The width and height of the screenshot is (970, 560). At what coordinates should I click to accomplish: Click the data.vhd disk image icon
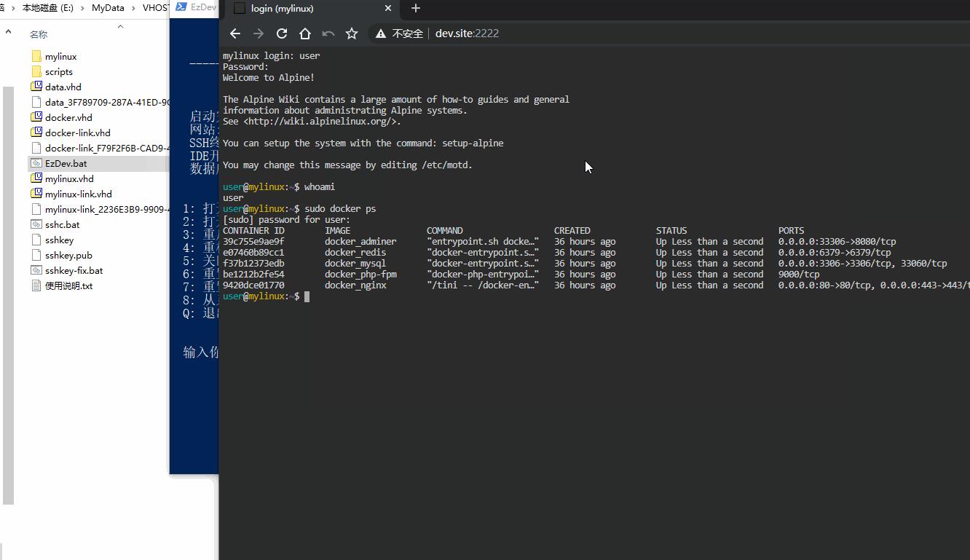(x=36, y=87)
